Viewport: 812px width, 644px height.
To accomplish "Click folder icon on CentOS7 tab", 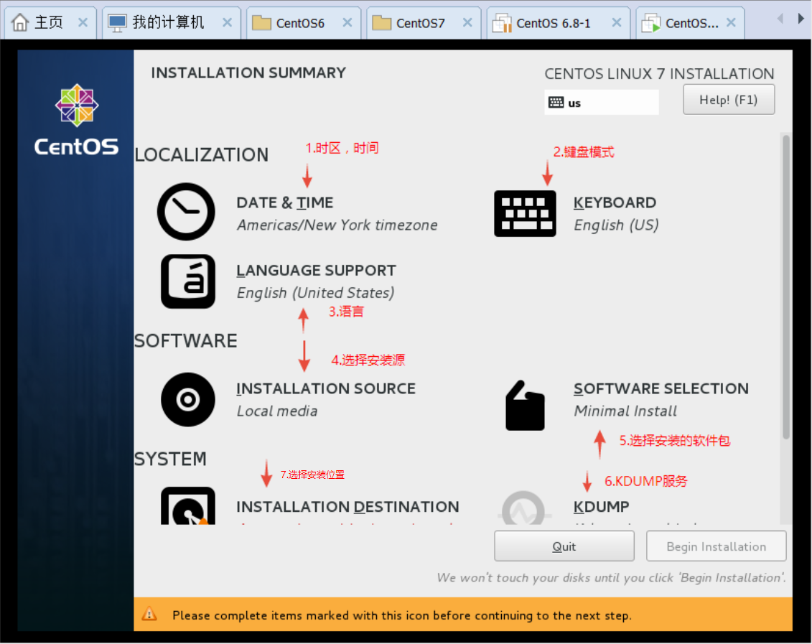I will (382, 23).
